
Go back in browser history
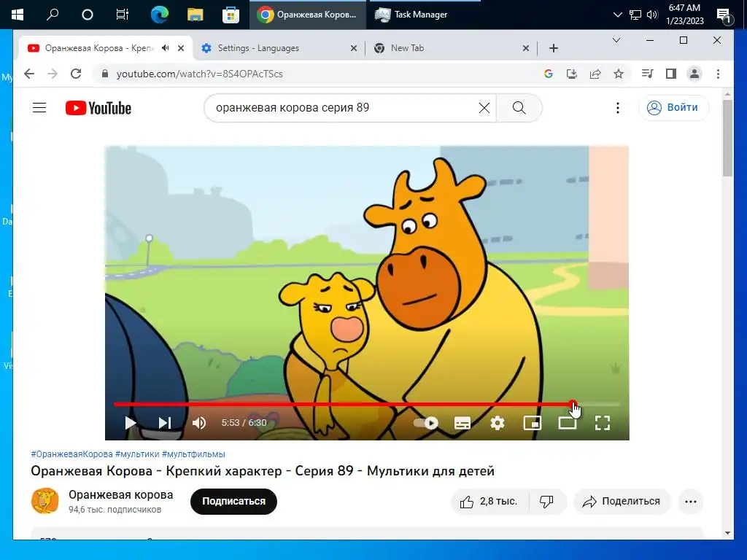coord(29,74)
